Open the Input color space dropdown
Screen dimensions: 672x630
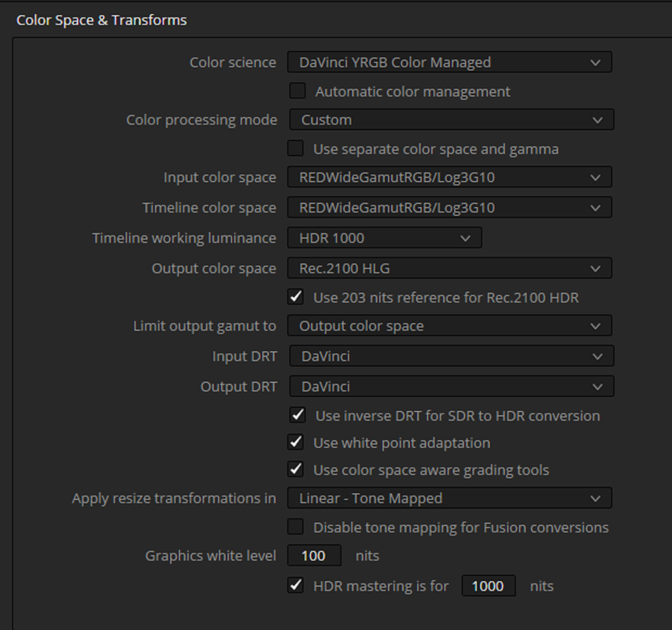pos(449,177)
